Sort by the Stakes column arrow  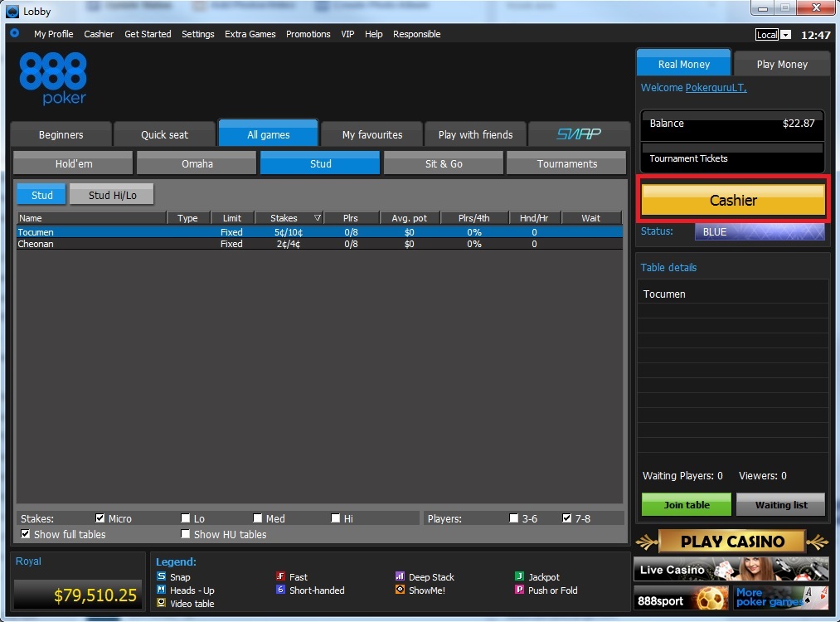317,217
